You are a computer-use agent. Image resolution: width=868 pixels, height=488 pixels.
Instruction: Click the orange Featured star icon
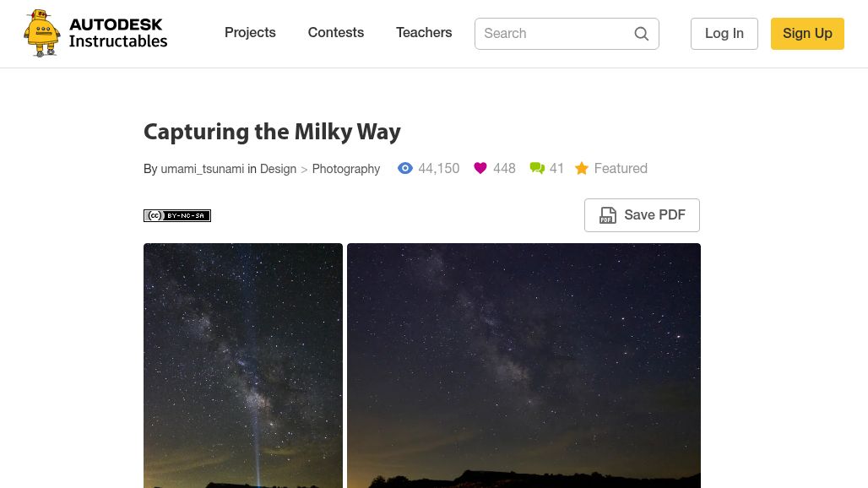(582, 169)
